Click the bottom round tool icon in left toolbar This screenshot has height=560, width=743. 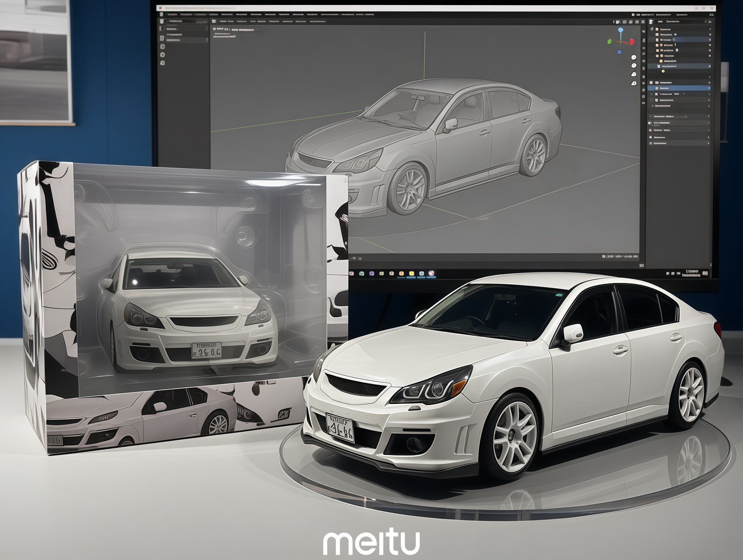click(163, 63)
